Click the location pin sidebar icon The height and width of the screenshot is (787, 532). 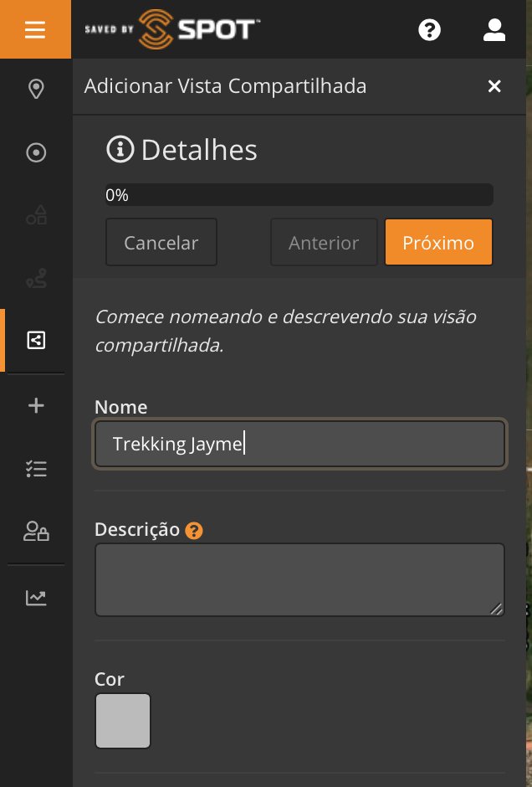click(x=36, y=90)
